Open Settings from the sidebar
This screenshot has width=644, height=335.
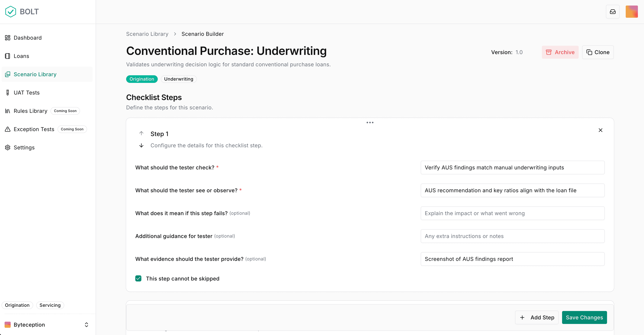47,147
